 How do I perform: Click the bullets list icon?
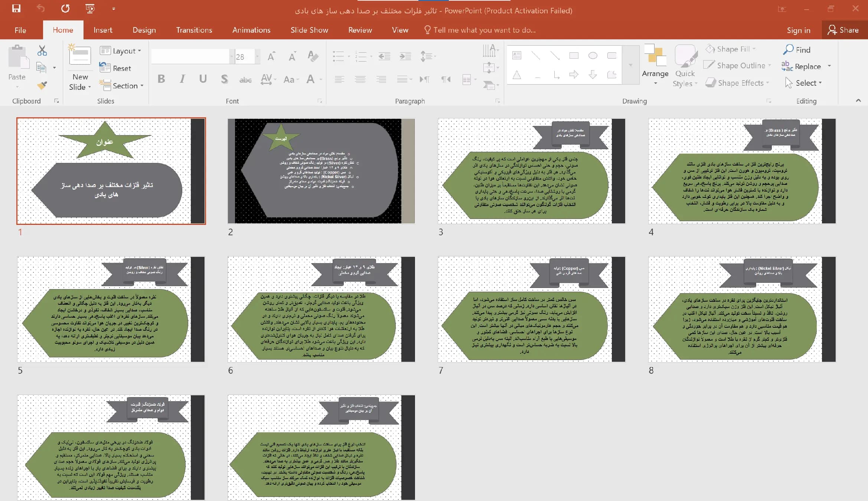338,56
